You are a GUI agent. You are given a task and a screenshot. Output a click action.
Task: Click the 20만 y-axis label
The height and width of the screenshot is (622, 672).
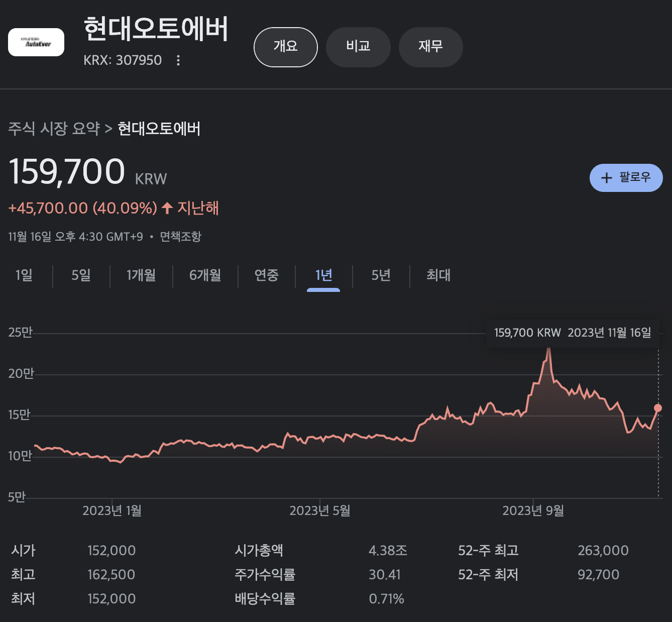(x=21, y=373)
